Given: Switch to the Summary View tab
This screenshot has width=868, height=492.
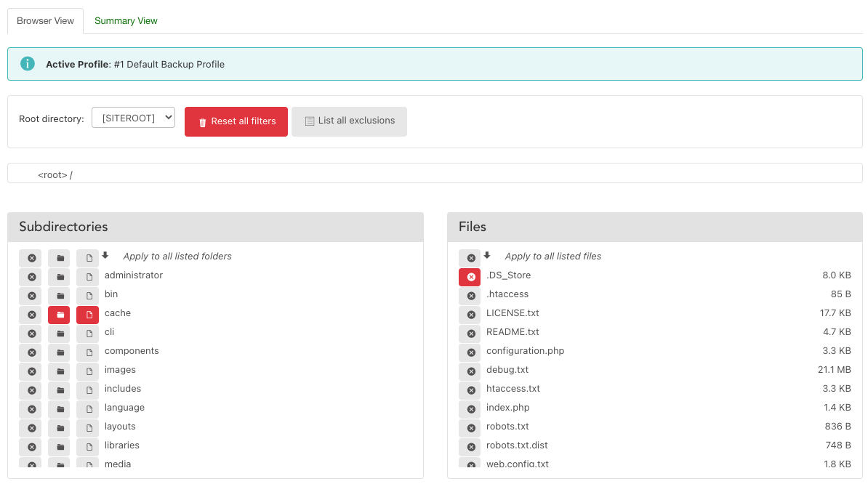Looking at the screenshot, I should click(126, 21).
